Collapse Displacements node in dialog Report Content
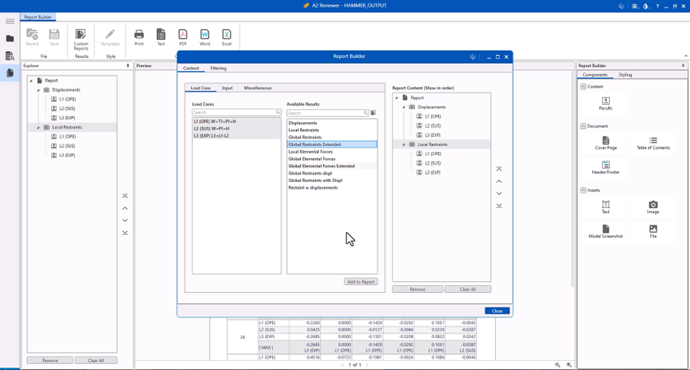The width and height of the screenshot is (690, 370). [x=404, y=107]
